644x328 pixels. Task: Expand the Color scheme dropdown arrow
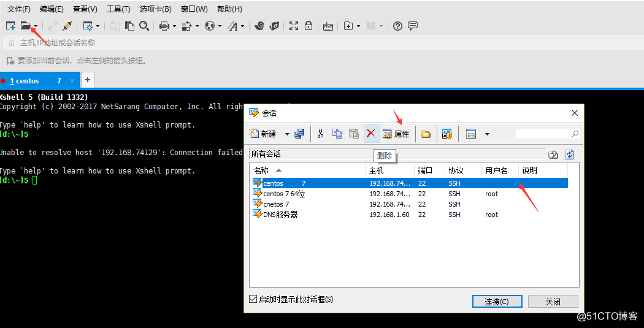(x=197, y=26)
